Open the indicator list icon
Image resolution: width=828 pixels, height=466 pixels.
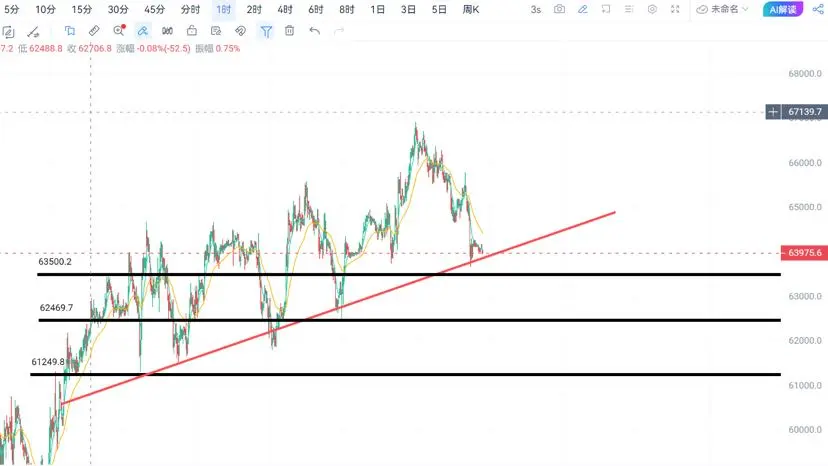(628, 9)
